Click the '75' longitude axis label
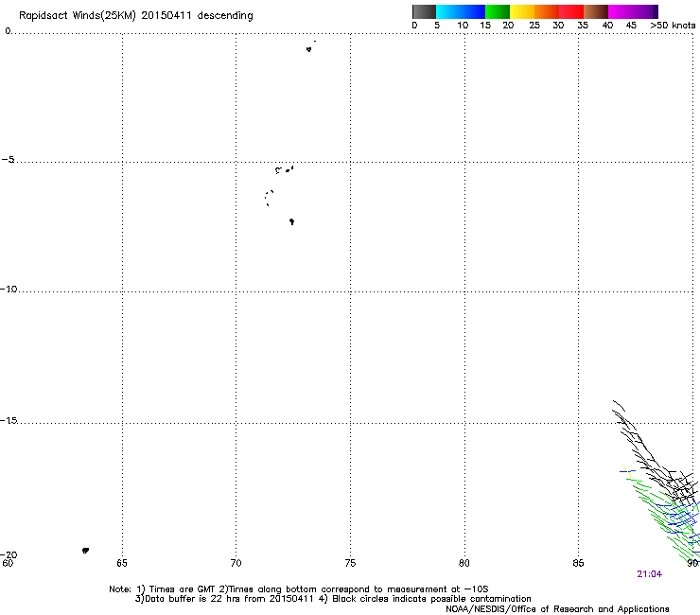This screenshot has height=615, width=700. (350, 563)
